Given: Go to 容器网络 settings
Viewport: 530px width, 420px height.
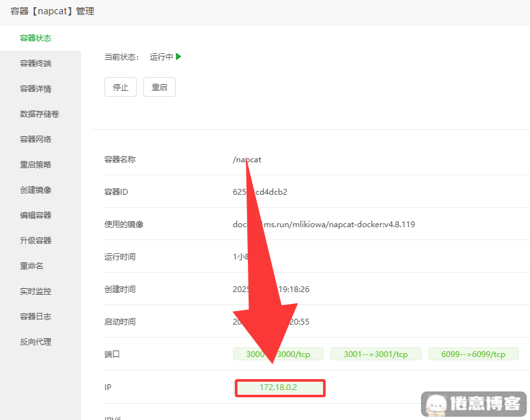Looking at the screenshot, I should point(36,140).
